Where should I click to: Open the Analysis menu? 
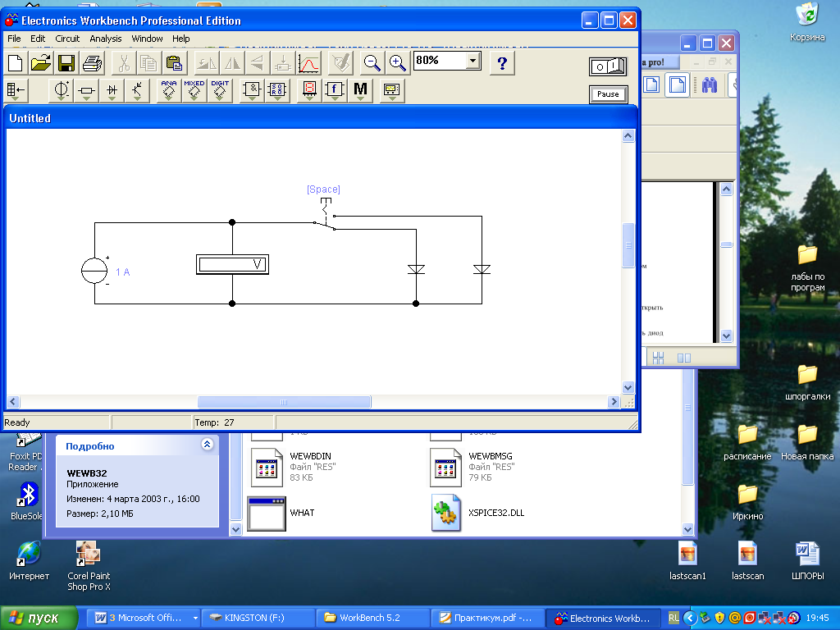pos(106,39)
